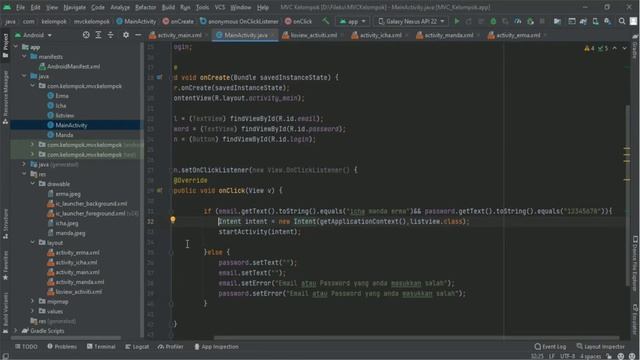The image size is (640, 360).
Task: Expand the mipmap folder
Action: pyautogui.click(x=33, y=302)
